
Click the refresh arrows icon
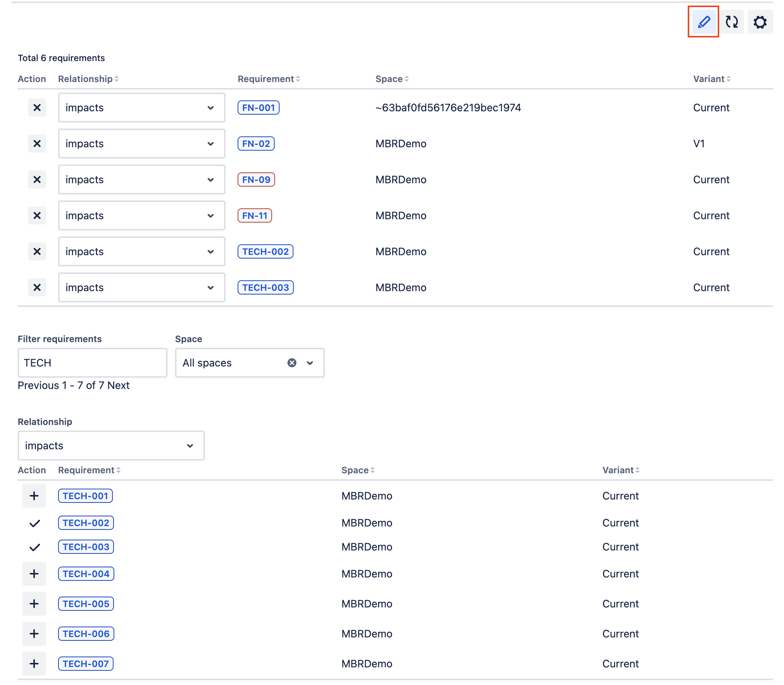(x=732, y=22)
